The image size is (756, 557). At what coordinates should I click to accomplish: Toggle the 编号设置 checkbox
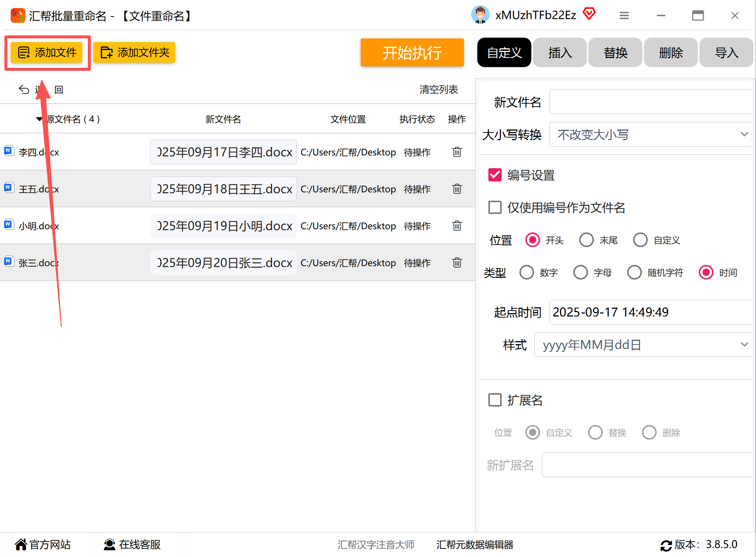(x=495, y=175)
